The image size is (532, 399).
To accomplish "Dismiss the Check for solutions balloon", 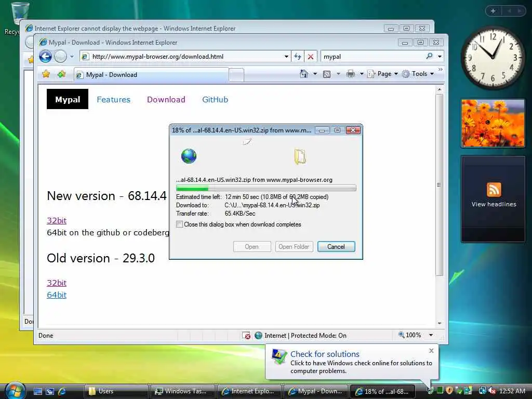I will click(x=431, y=351).
